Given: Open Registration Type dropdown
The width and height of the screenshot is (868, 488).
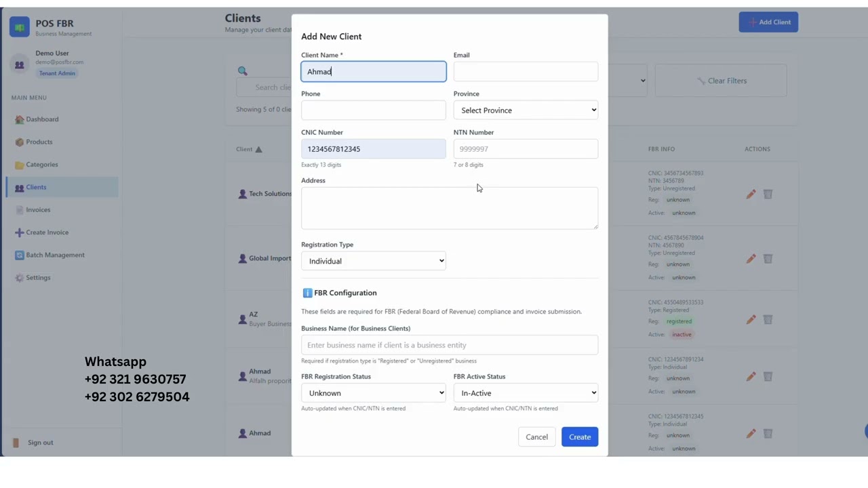Looking at the screenshot, I should (374, 261).
